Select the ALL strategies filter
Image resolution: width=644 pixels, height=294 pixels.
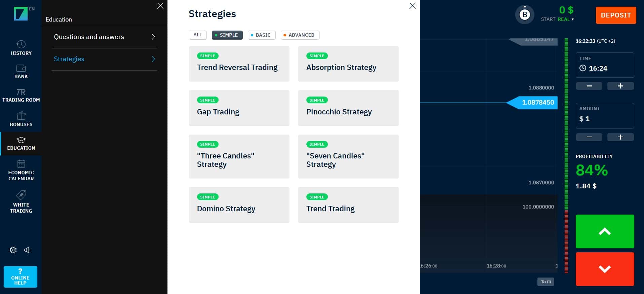click(x=198, y=35)
